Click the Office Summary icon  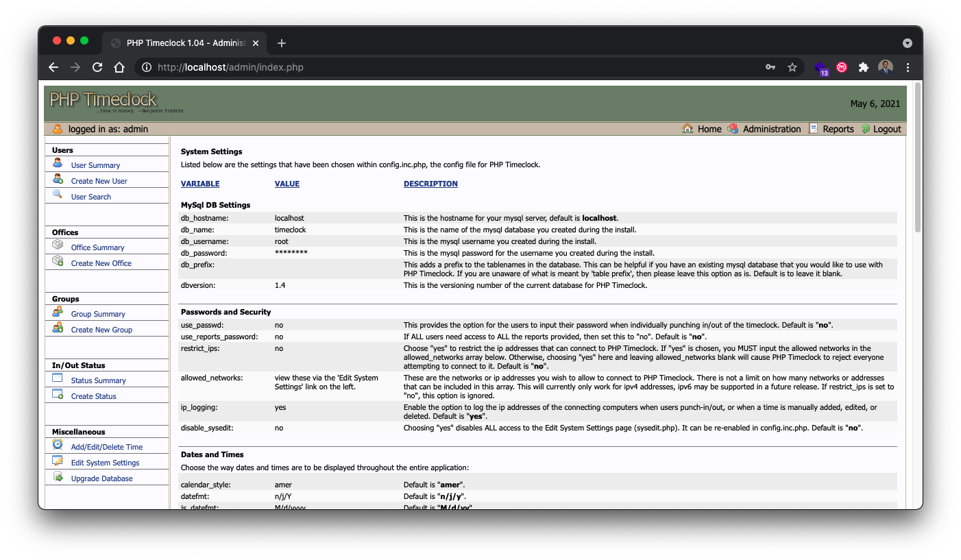pyautogui.click(x=58, y=246)
